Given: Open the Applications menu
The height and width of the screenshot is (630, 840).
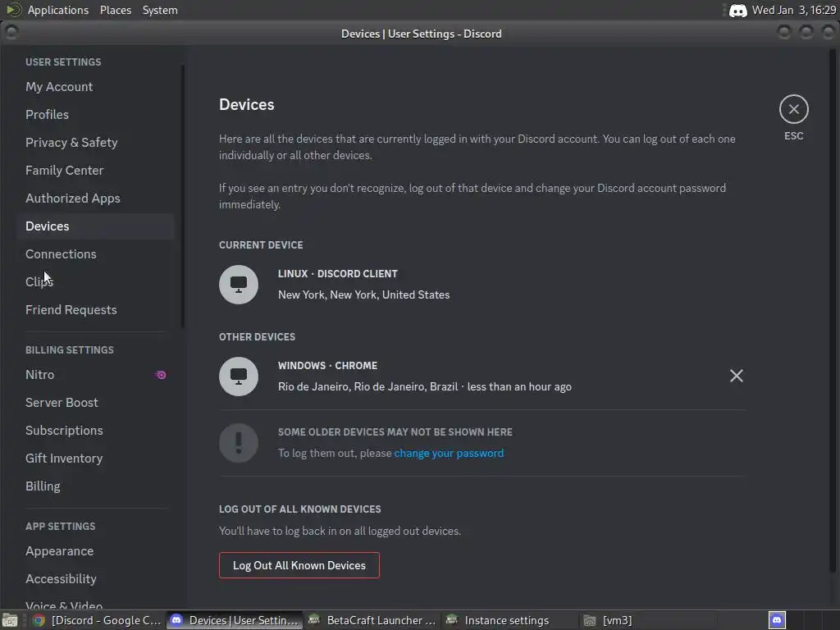Looking at the screenshot, I should coord(58,10).
